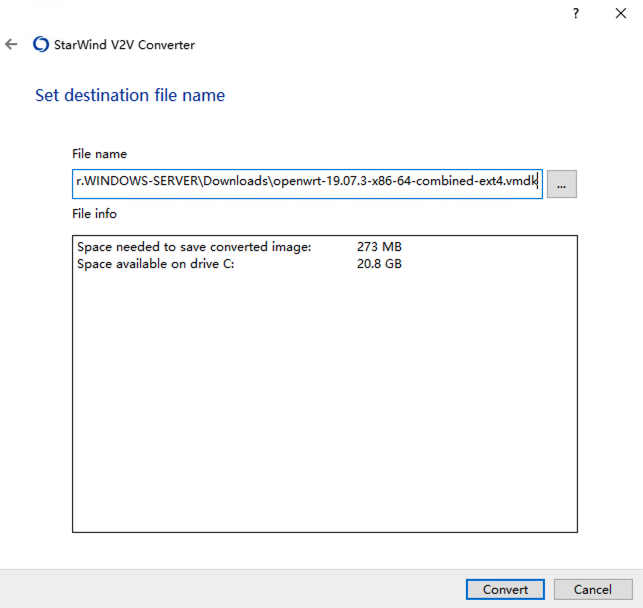
Task: Click the 20.8 GB value
Action: [x=379, y=264]
